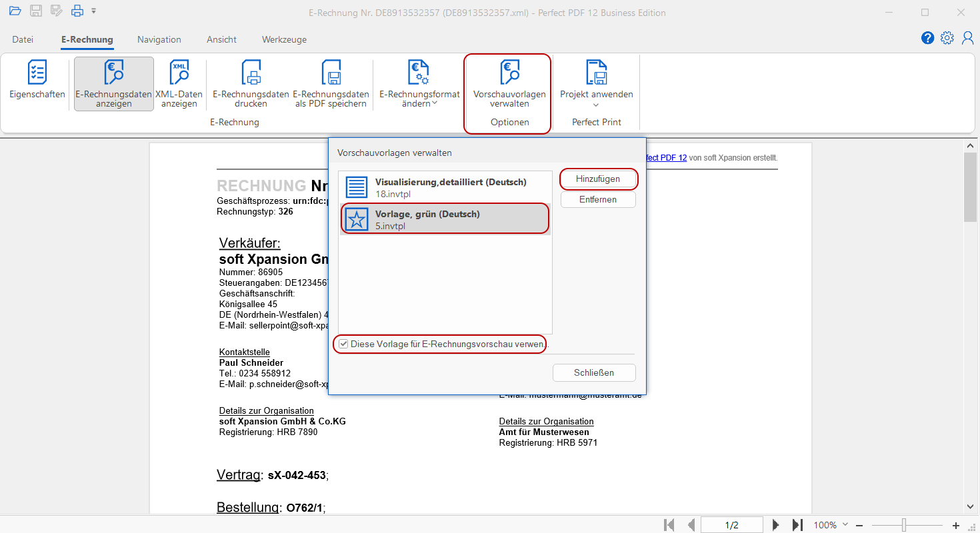The height and width of the screenshot is (533, 980).
Task: Click the user account icon
Action: tap(967, 38)
